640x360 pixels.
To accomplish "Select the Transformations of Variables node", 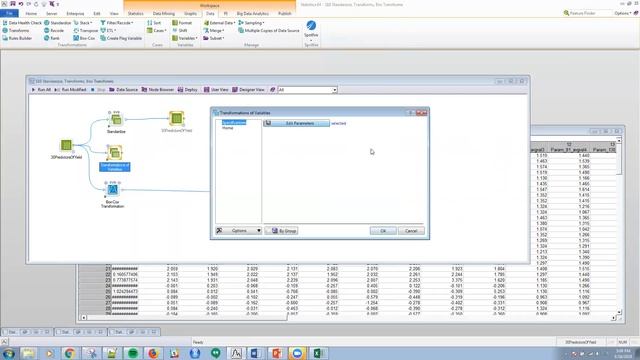I will [x=115, y=153].
